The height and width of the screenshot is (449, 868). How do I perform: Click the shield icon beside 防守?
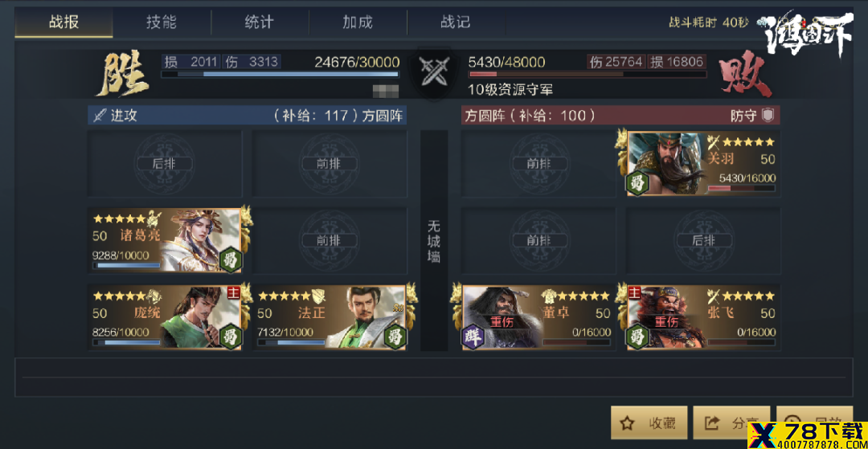tap(768, 115)
